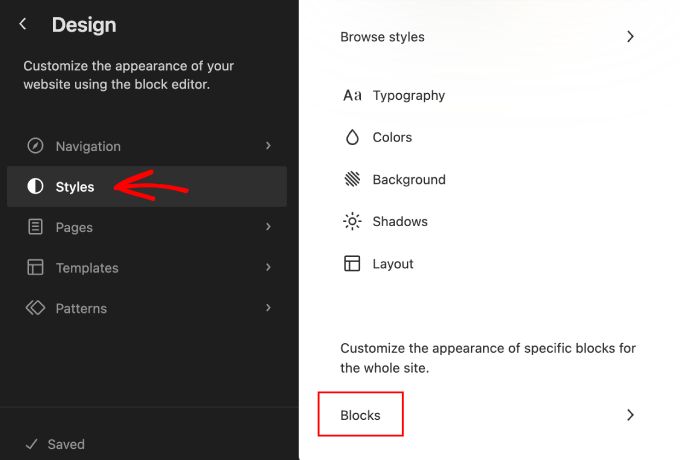Click the Layout panel icon

point(352,264)
